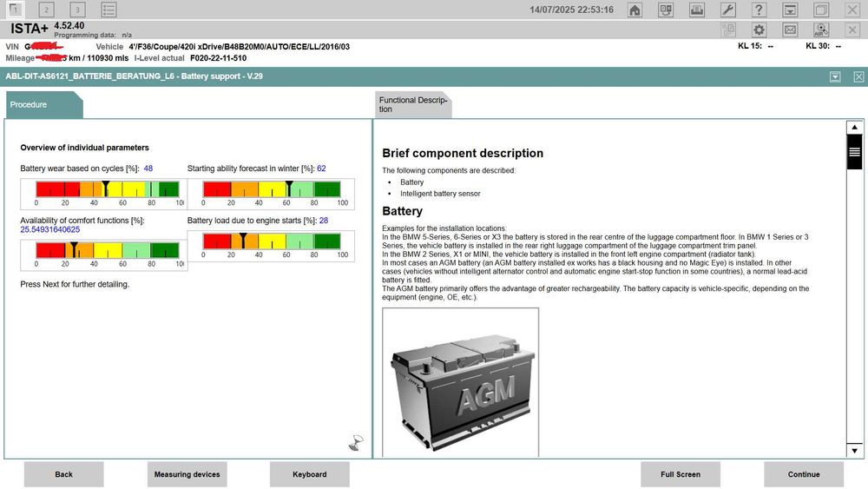Open the settings gear icon
The height and width of the screenshot is (489, 868).
(759, 30)
